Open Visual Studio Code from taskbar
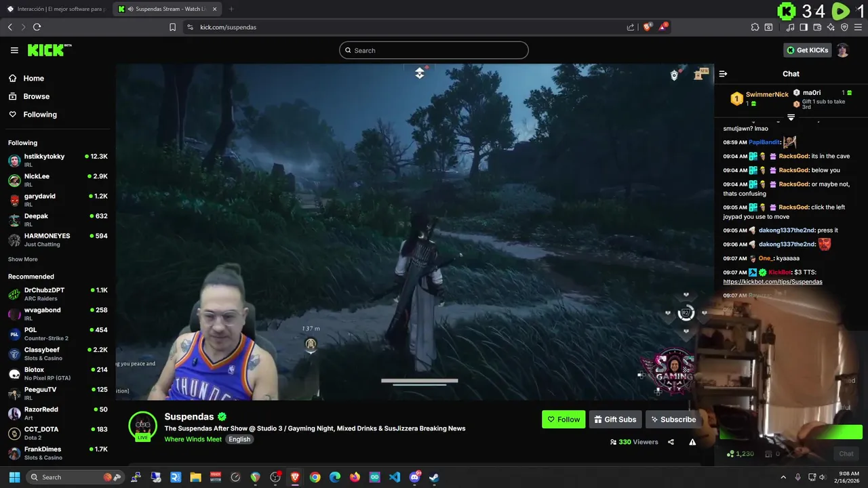 395,477
